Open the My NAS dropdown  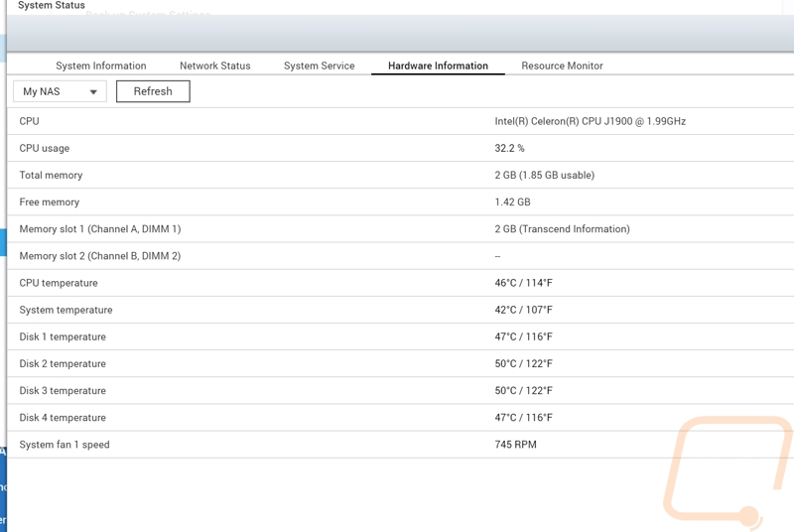(60, 91)
